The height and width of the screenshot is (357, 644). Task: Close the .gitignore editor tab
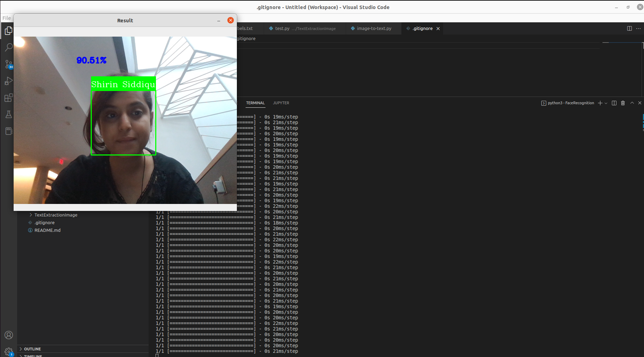click(x=438, y=29)
